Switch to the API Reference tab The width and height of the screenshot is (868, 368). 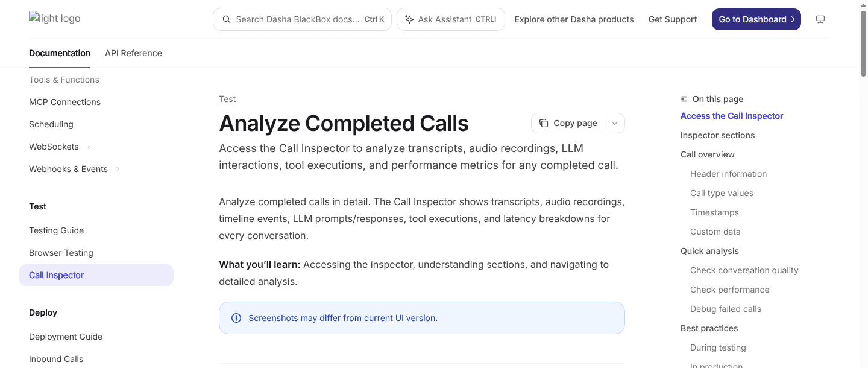pyautogui.click(x=133, y=53)
